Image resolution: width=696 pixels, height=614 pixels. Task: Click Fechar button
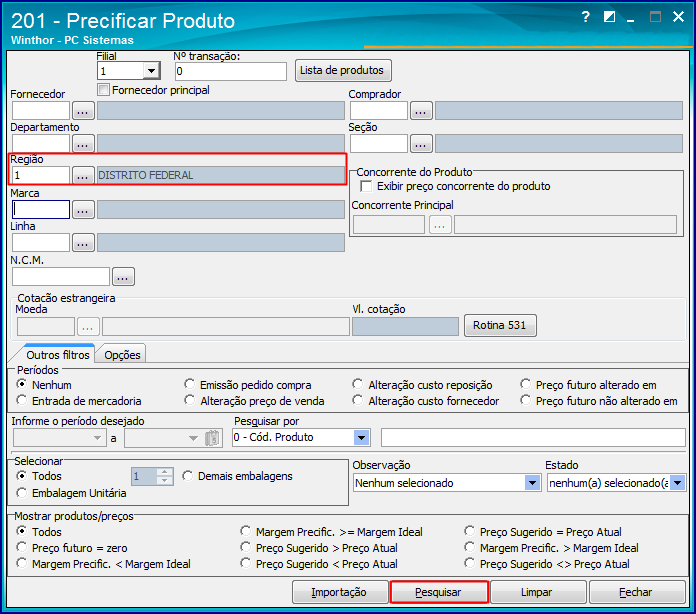pyautogui.click(x=637, y=592)
